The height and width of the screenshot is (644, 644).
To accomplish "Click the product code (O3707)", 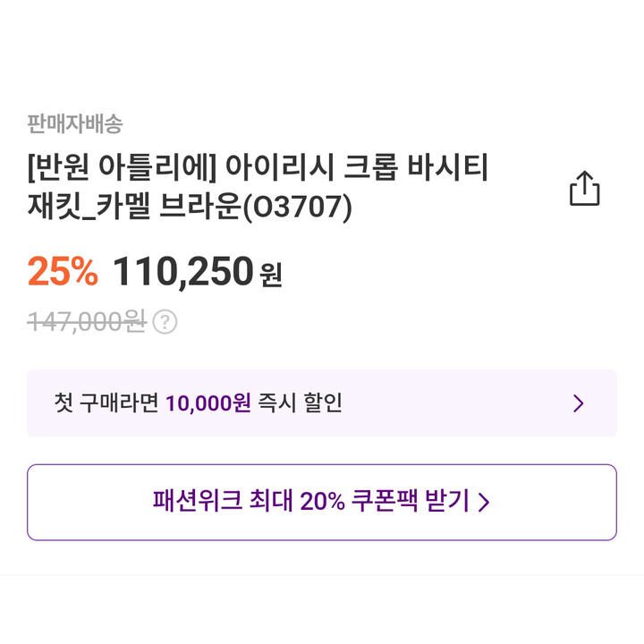I will (x=298, y=207).
